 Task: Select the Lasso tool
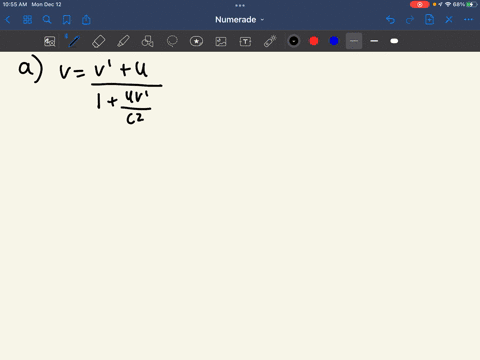[172, 41]
